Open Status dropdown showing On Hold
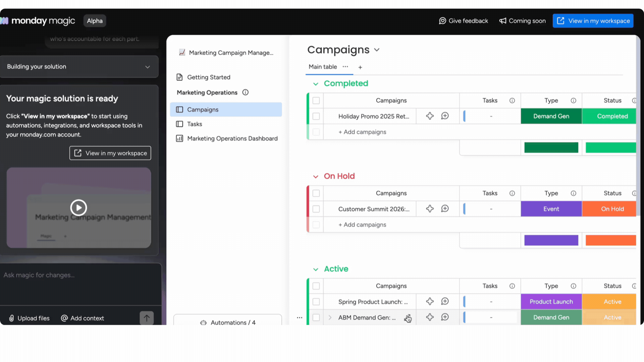The height and width of the screenshot is (362, 644). tap(609, 209)
